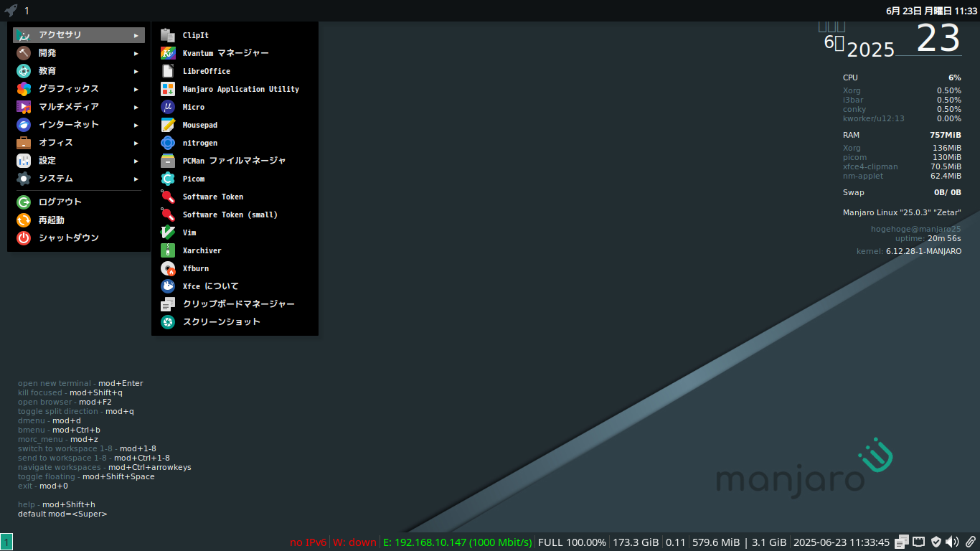Image resolution: width=980 pixels, height=551 pixels.
Task: Expand the マルチメディア submenu arrow
Action: pos(136,107)
